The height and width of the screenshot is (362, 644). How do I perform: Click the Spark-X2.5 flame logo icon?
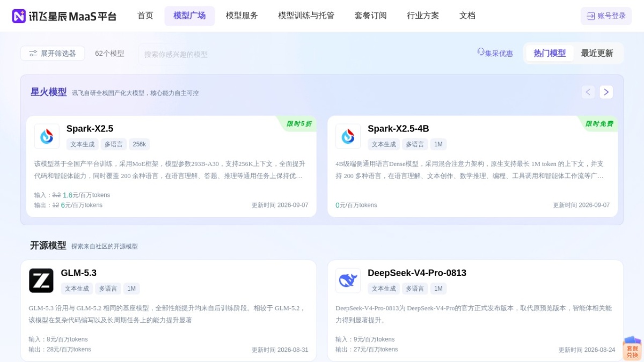pos(47,136)
